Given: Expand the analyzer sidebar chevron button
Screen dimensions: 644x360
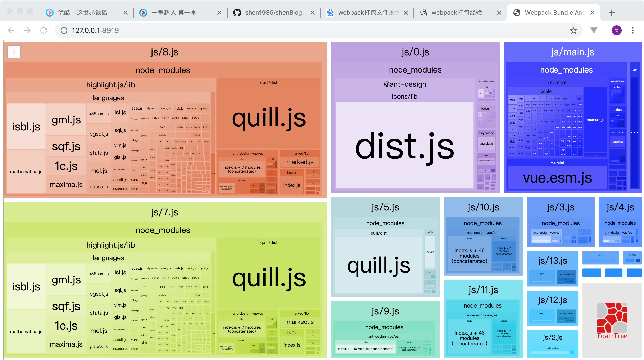Looking at the screenshot, I should [x=14, y=52].
